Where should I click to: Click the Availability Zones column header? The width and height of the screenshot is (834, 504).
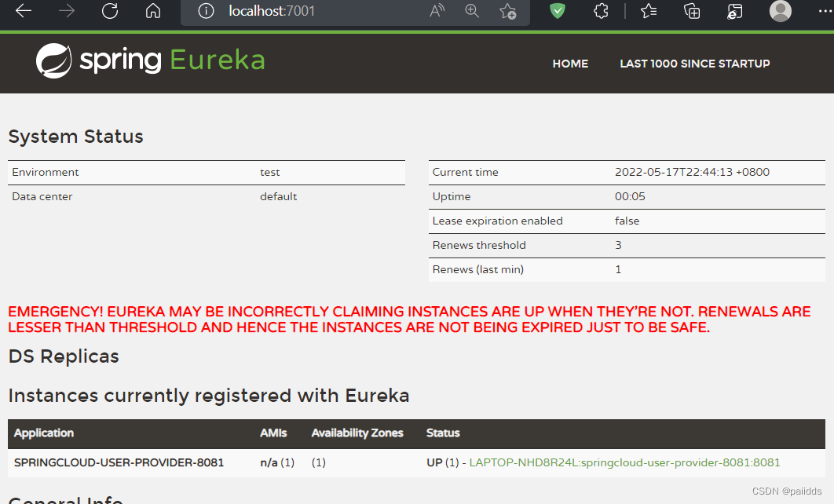click(x=357, y=433)
